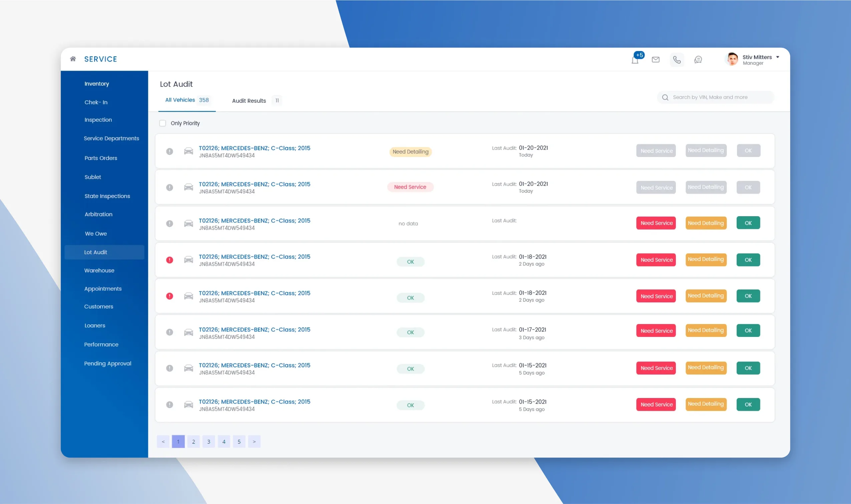Image resolution: width=851 pixels, height=504 pixels.
Task: Open first T02126 MERCEDES-BENZ vehicle link
Action: [254, 148]
